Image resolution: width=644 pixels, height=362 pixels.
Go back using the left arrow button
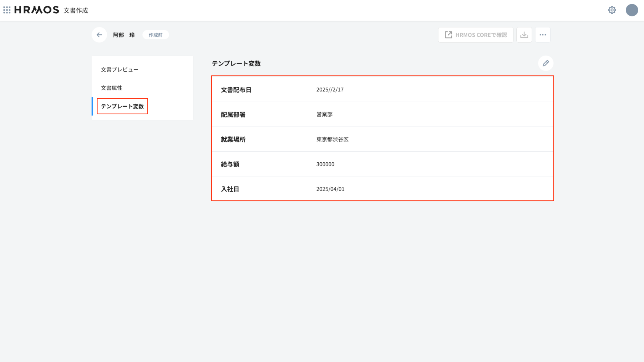(99, 35)
